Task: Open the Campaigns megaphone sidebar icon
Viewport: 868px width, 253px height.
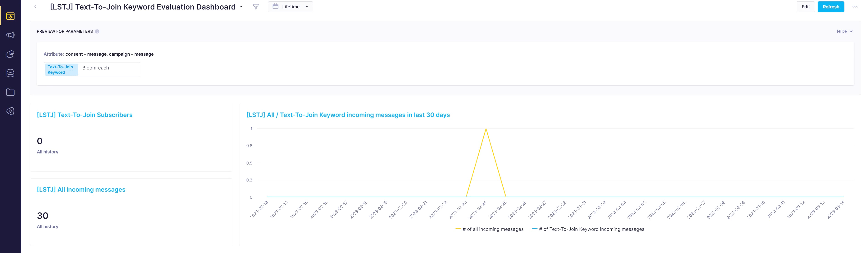Action: [10, 35]
